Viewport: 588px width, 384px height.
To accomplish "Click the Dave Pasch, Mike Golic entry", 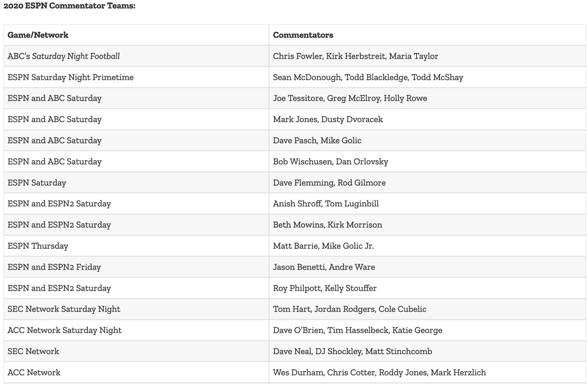I will pyautogui.click(x=317, y=141).
